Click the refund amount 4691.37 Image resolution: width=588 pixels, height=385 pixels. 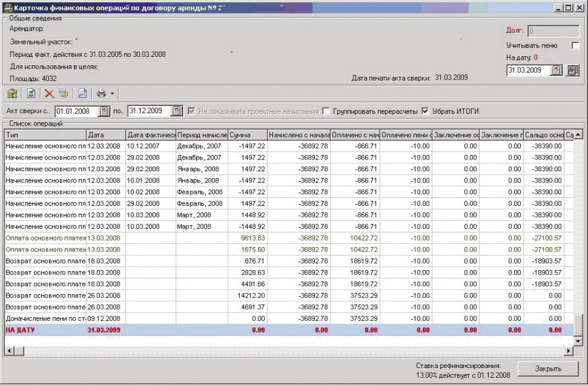pos(253,307)
